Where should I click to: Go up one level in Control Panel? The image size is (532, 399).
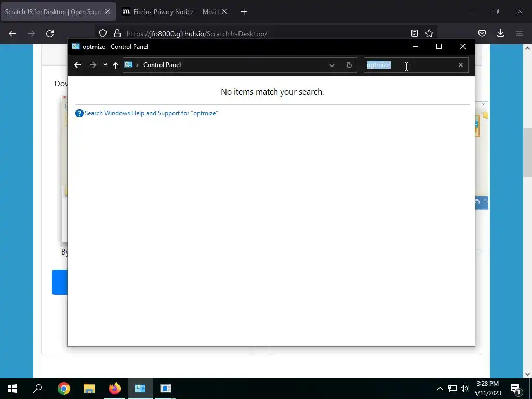coord(116,65)
